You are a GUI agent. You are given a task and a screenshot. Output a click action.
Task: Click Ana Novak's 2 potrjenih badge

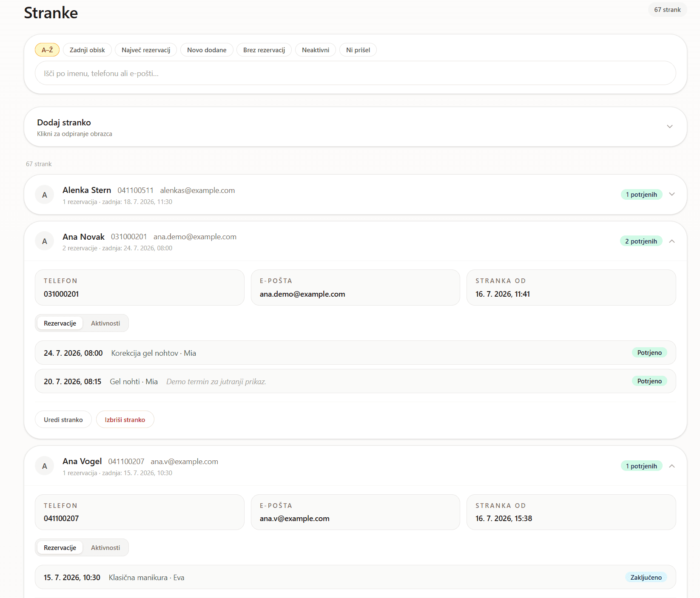(x=641, y=241)
